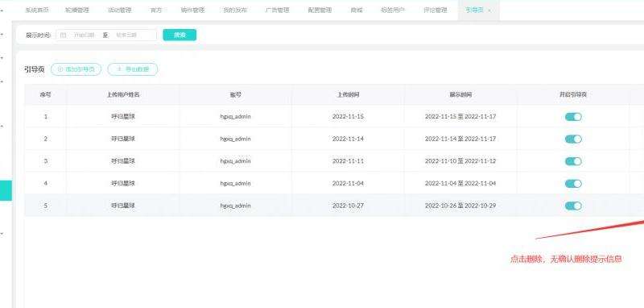The width and height of the screenshot is (644, 308).
Task: Click hgxq_admin account in row 2
Action: pyautogui.click(x=235, y=139)
